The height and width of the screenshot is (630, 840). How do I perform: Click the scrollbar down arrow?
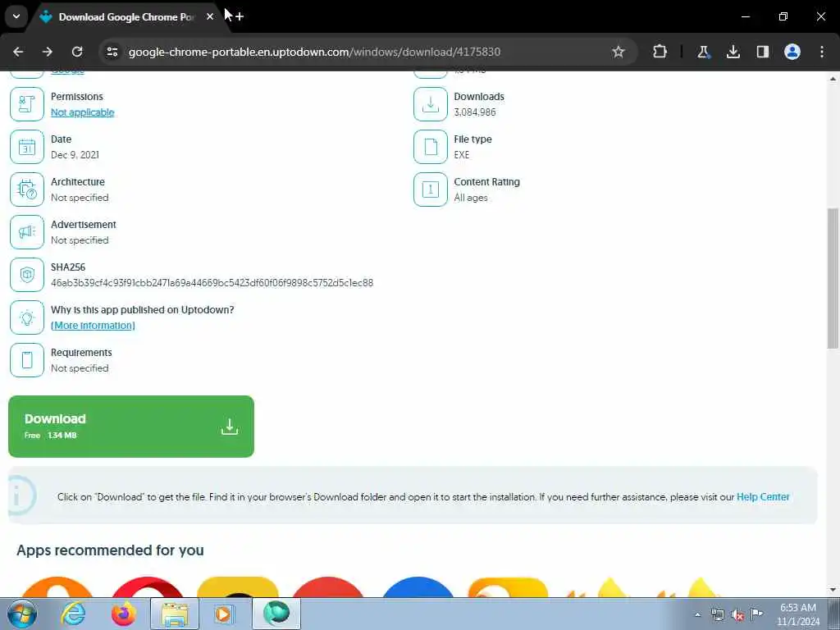pos(833,590)
